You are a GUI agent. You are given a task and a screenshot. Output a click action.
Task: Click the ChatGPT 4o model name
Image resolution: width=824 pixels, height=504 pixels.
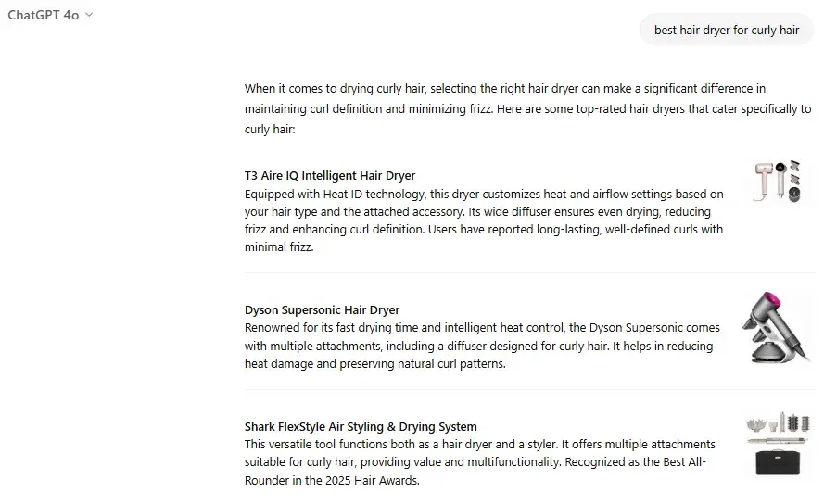[x=43, y=15]
